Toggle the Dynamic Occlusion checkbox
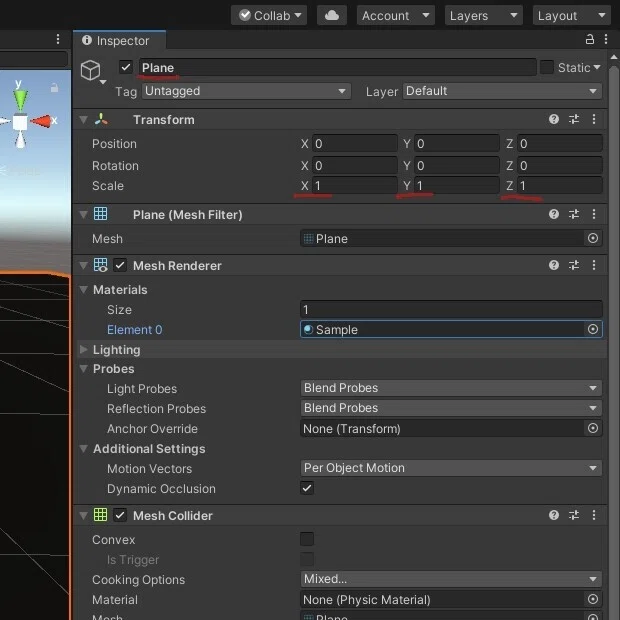The height and width of the screenshot is (620, 620). [x=307, y=488]
